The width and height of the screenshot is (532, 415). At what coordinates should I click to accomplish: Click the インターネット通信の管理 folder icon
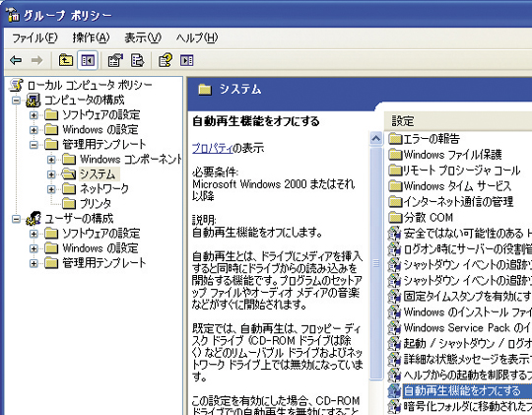click(x=395, y=202)
